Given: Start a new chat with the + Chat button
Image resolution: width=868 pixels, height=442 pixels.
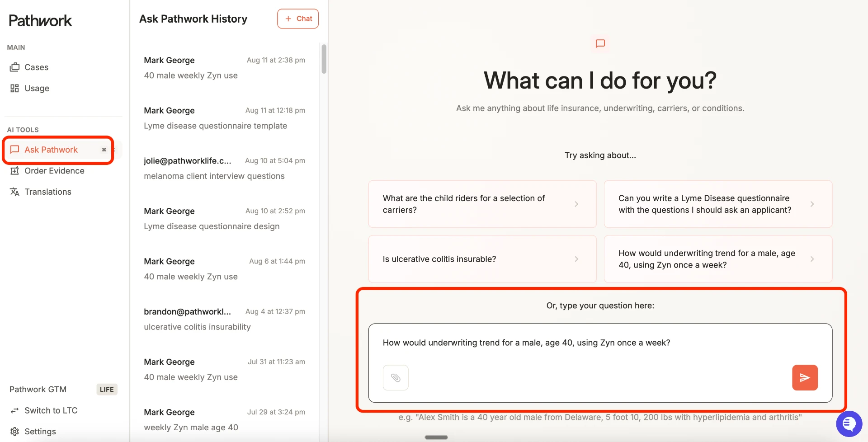Looking at the screenshot, I should 298,19.
